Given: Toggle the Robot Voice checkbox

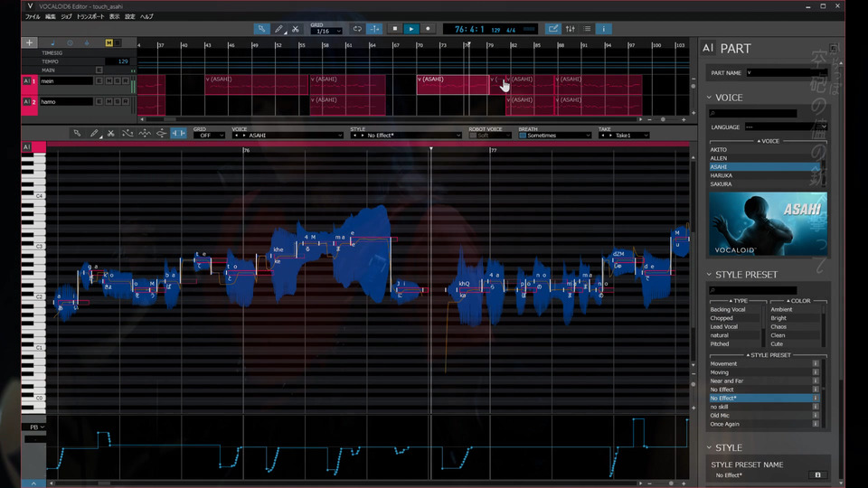Looking at the screenshot, I should coord(473,136).
